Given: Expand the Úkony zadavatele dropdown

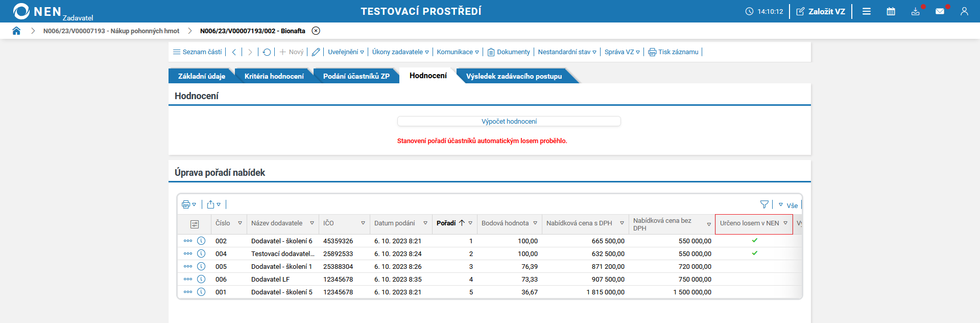Looking at the screenshot, I should [x=400, y=52].
